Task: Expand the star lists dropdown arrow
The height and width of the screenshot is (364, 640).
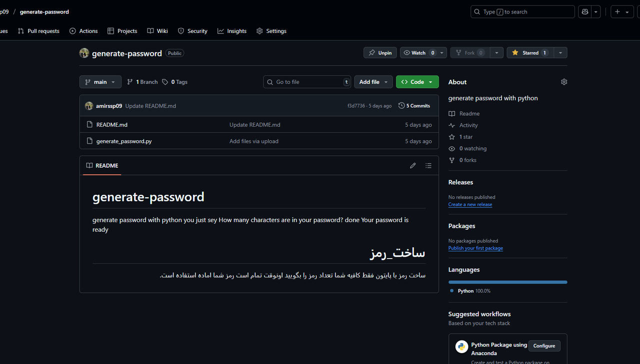Action: pos(560,53)
